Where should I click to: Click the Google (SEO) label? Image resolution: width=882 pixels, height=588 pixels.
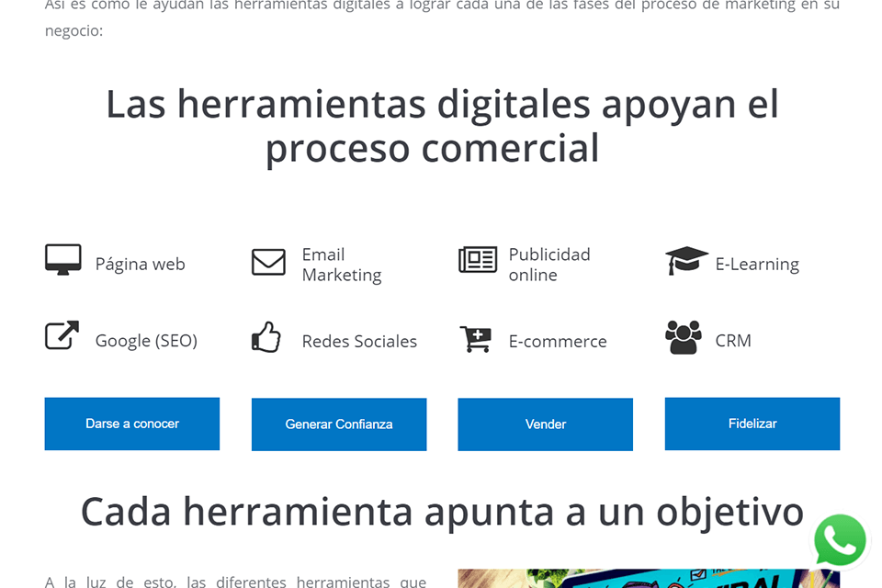pos(146,341)
